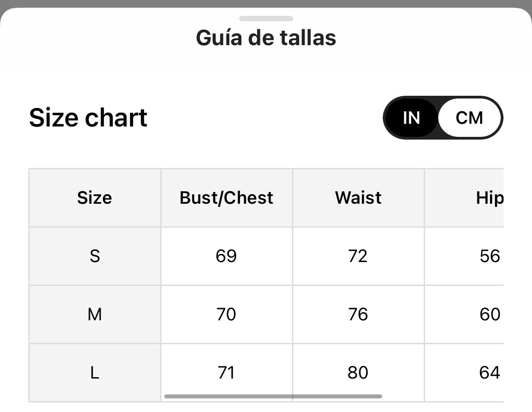The image size is (532, 412).
Task: Select waist value 80 for size L
Action: [x=358, y=373]
